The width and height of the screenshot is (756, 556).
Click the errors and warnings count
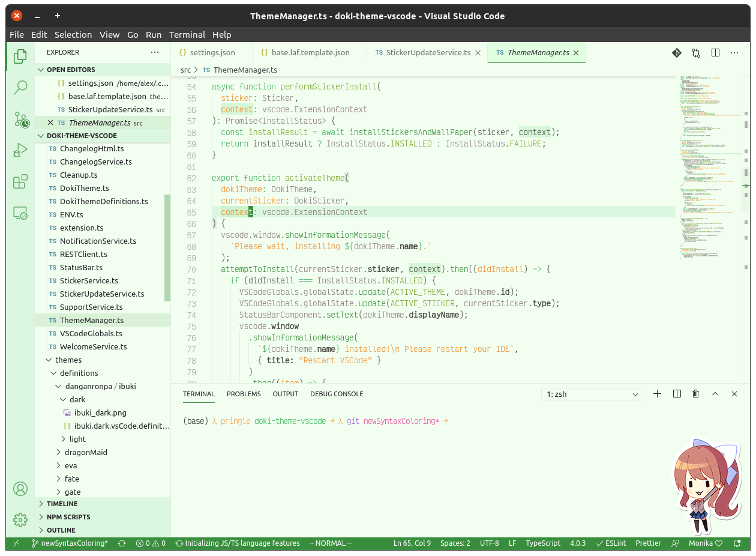(151, 543)
